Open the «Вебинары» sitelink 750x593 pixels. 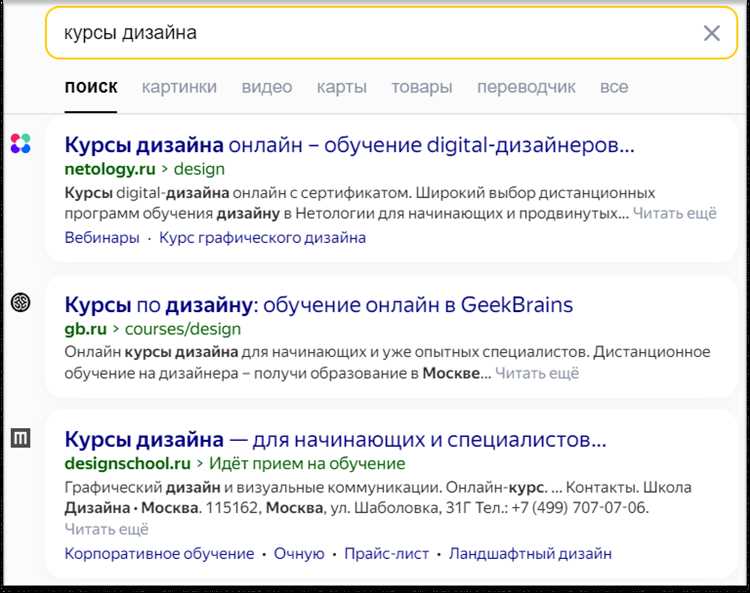tap(102, 238)
